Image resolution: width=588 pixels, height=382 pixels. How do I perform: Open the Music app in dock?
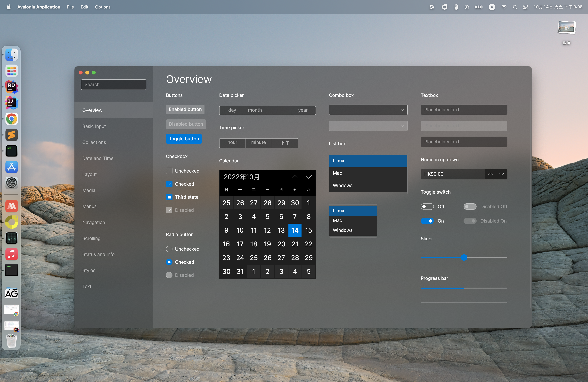point(11,254)
